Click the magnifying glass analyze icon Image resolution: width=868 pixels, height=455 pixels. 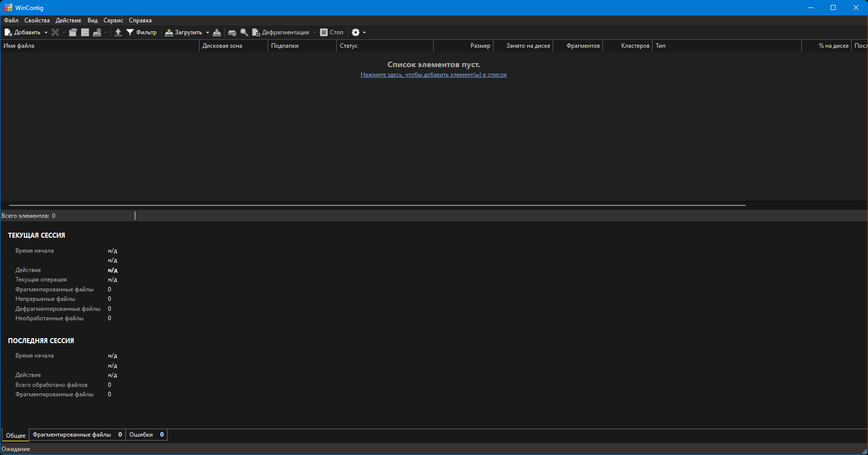point(244,32)
